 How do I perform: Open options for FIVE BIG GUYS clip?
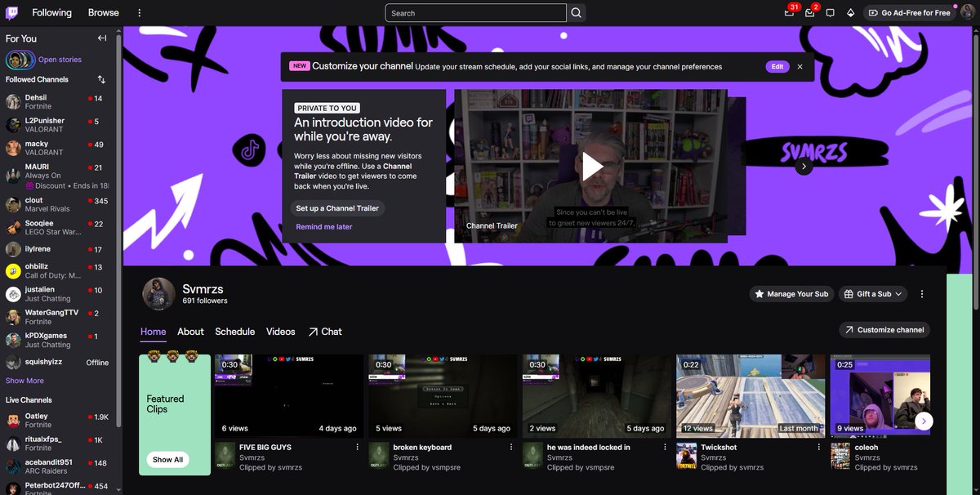357,448
